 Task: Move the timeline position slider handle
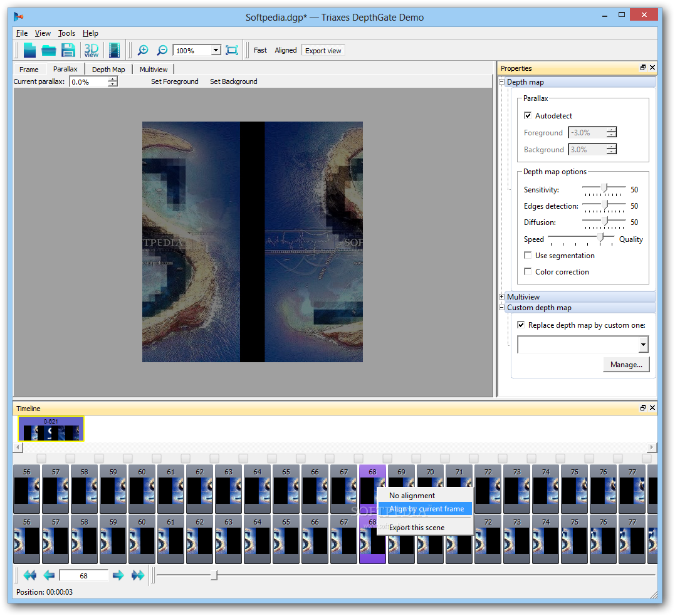(214, 575)
